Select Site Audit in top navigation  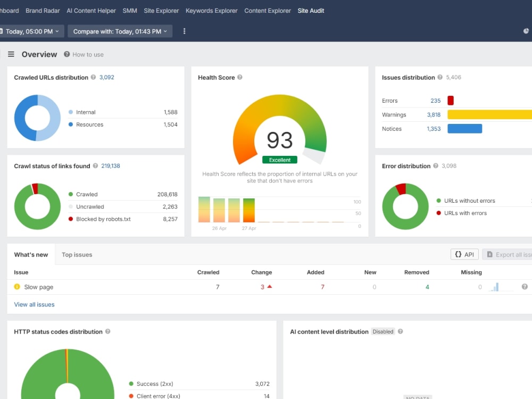click(x=311, y=11)
